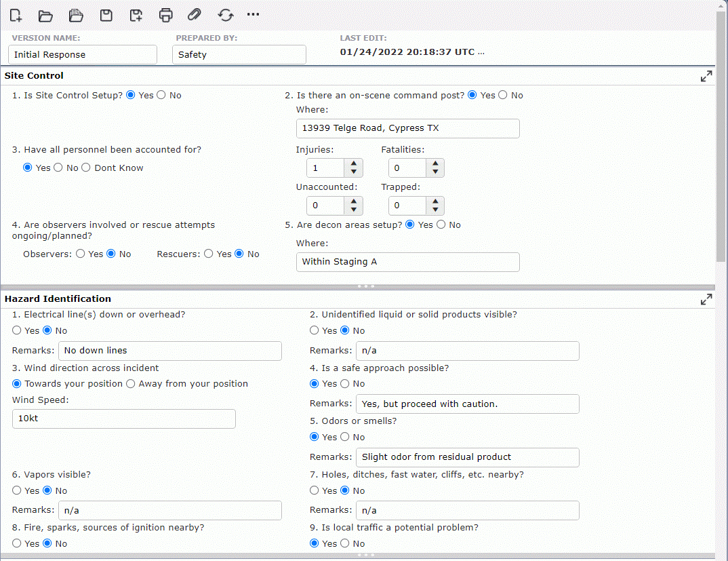Open Hazard Identification section header
728x561 pixels.
[x=58, y=298]
